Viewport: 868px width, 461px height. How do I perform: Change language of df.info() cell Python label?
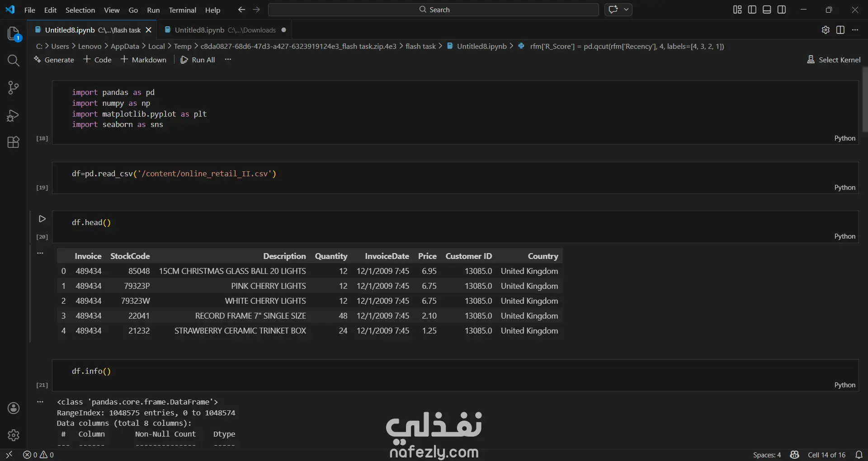tap(844, 385)
